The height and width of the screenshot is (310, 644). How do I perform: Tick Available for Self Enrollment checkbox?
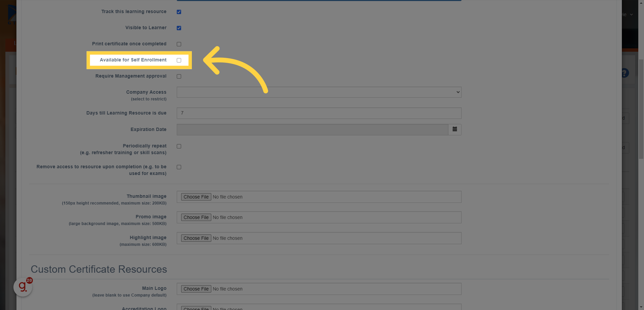point(179,60)
